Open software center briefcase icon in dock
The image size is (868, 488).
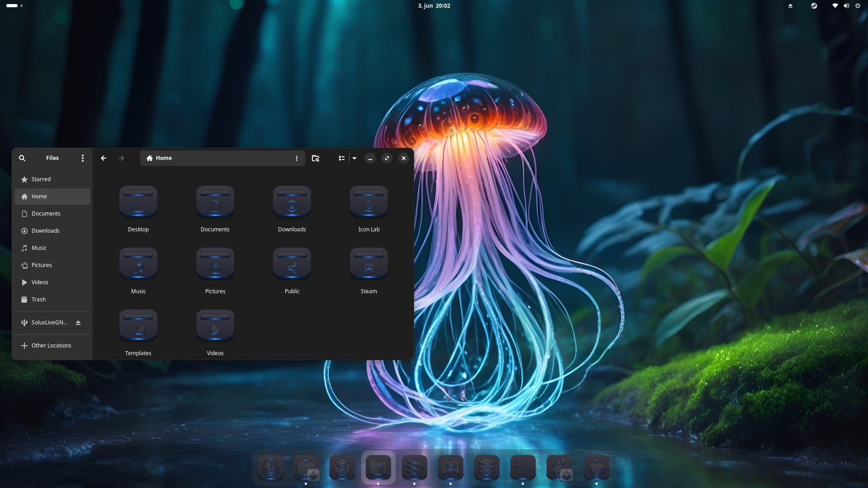306,467
